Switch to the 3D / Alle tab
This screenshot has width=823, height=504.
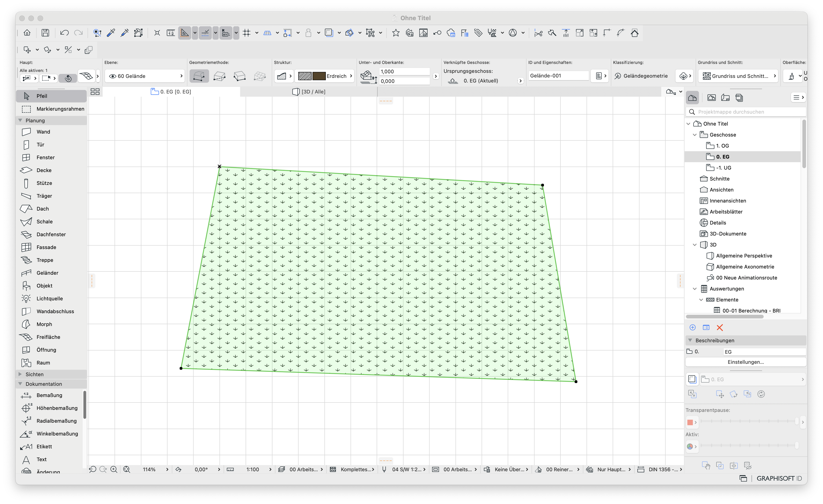309,91
